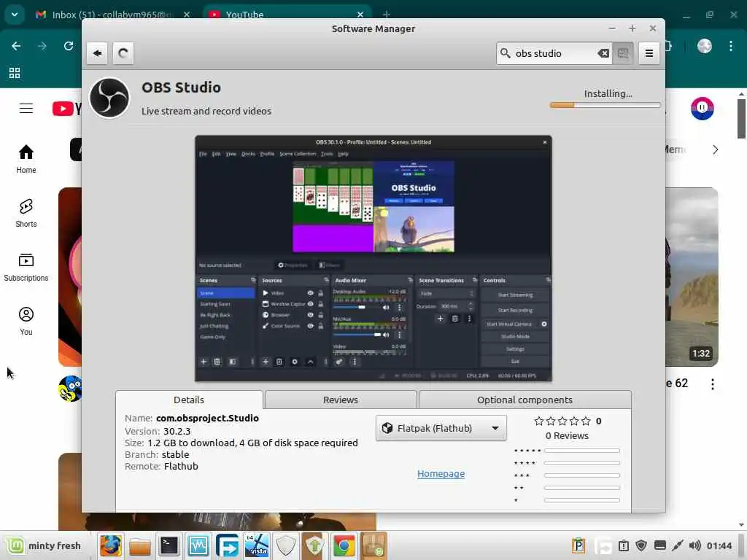Screen dimensions: 747x560
Task: Open YouTube Shorts in sidebar
Action: coord(26,214)
